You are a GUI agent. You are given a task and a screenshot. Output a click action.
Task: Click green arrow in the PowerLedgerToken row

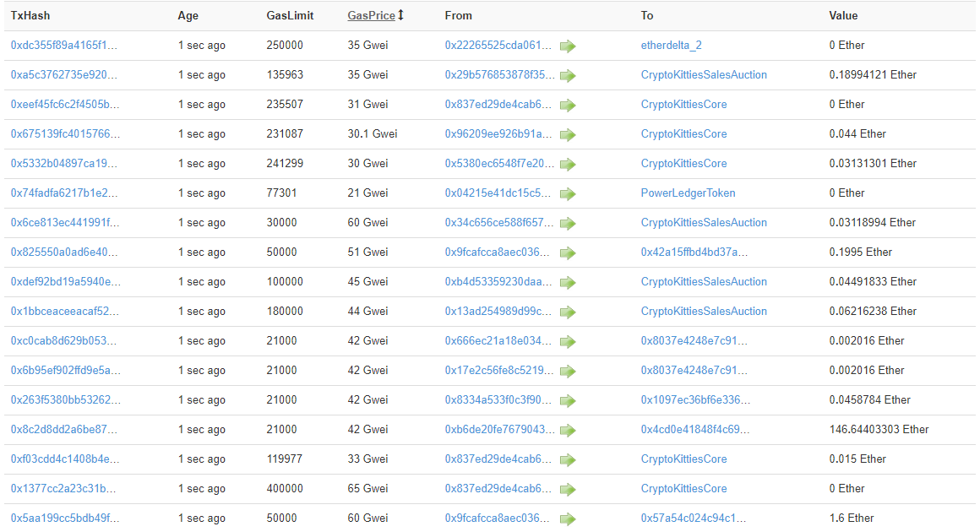[568, 194]
